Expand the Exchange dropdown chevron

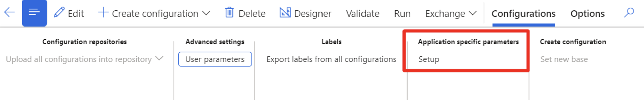pos(473,13)
